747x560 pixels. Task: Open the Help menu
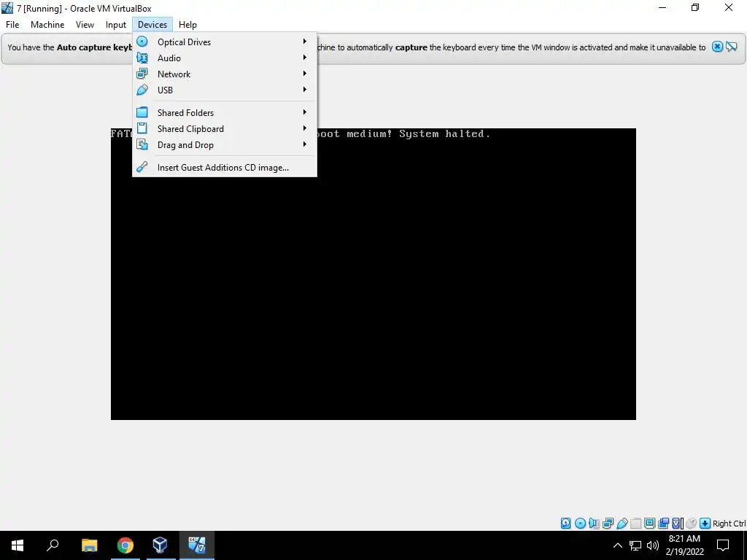tap(187, 25)
